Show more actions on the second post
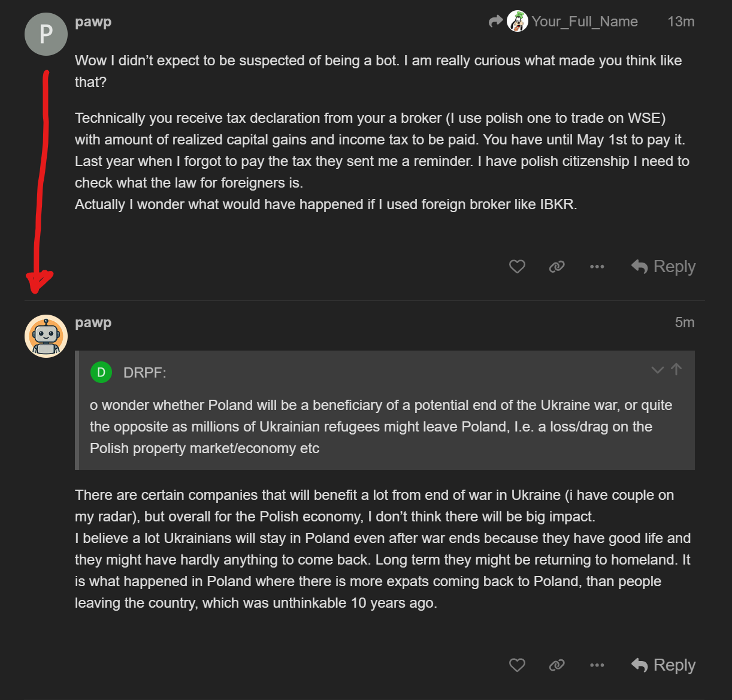Image resolution: width=732 pixels, height=700 pixels. pos(597,665)
